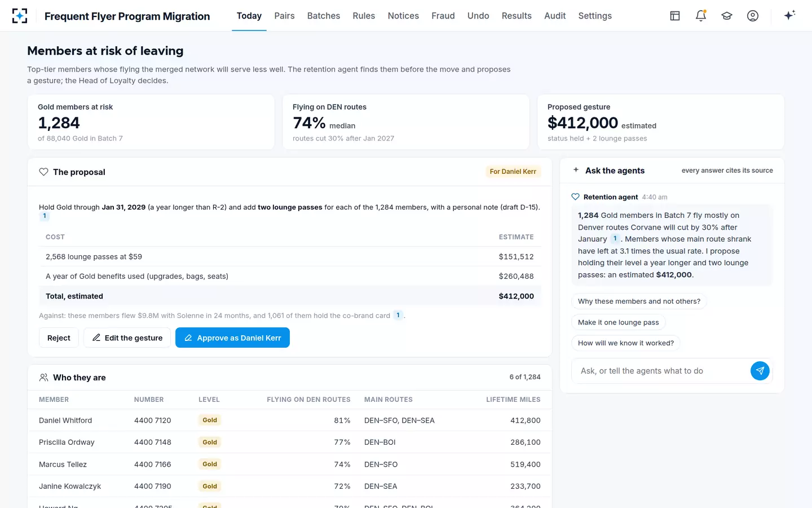
Task: Click the Member column header
Action: click(54, 400)
